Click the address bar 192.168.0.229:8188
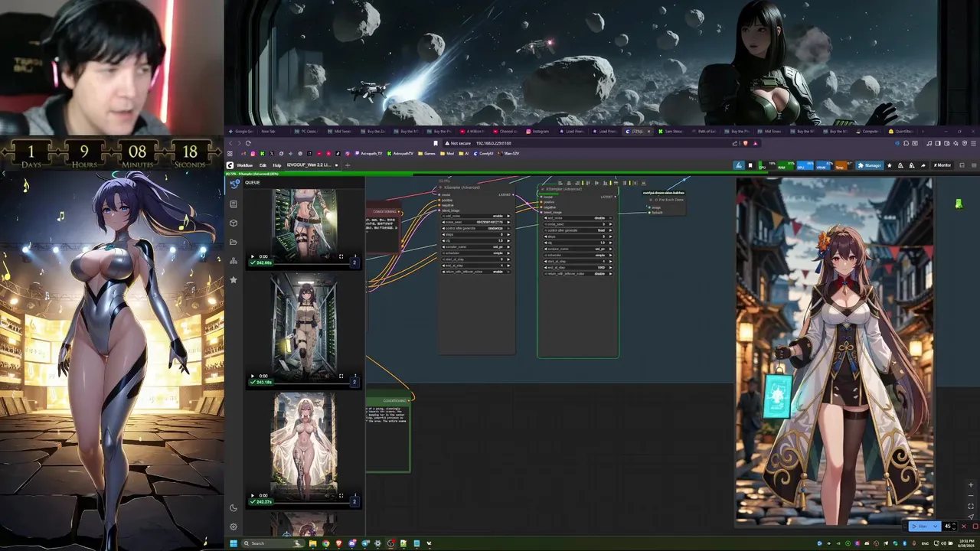The image size is (980, 551). pos(494,143)
